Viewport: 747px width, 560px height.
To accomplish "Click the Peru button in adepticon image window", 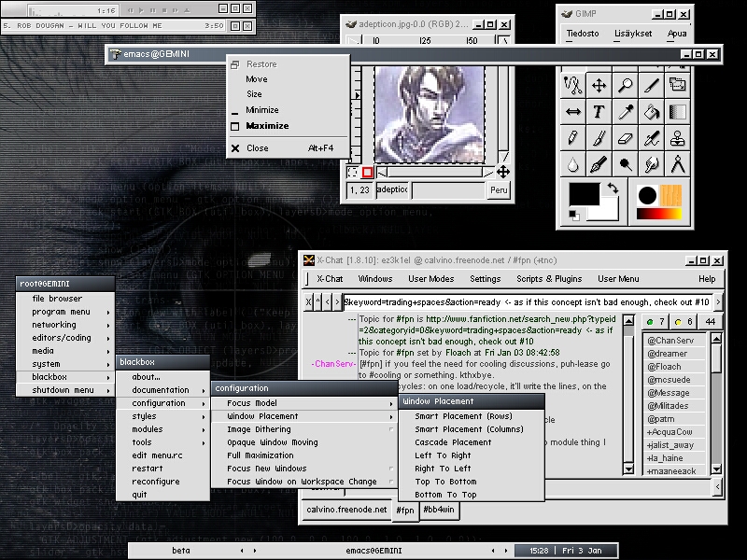I will pyautogui.click(x=499, y=190).
